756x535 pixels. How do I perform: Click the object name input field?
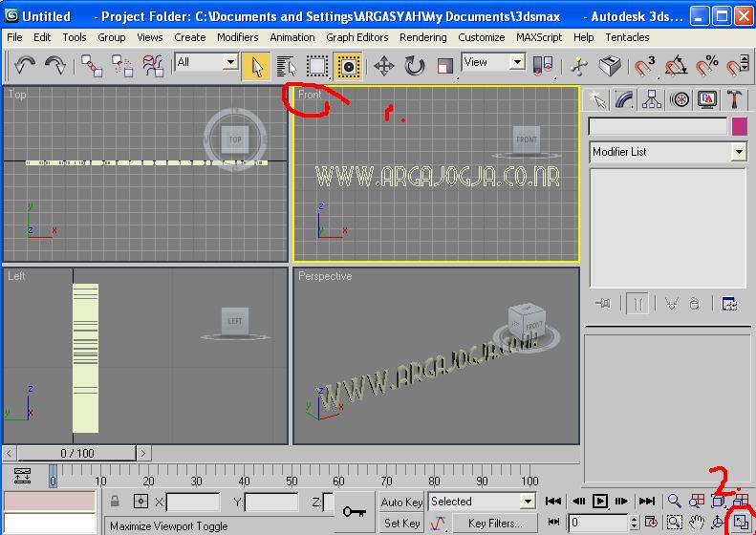[658, 126]
